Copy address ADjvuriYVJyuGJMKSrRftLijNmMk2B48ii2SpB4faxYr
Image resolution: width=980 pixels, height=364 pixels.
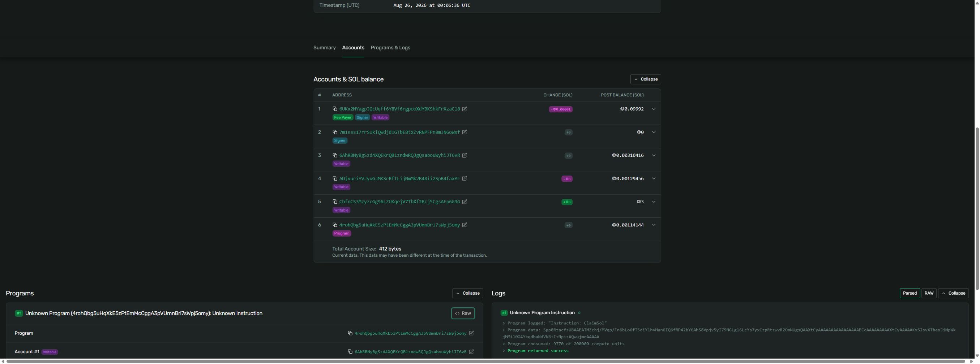335,179
